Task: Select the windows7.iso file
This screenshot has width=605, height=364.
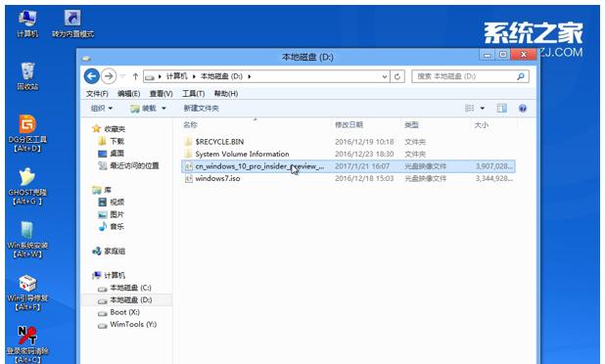Action: 349,178
